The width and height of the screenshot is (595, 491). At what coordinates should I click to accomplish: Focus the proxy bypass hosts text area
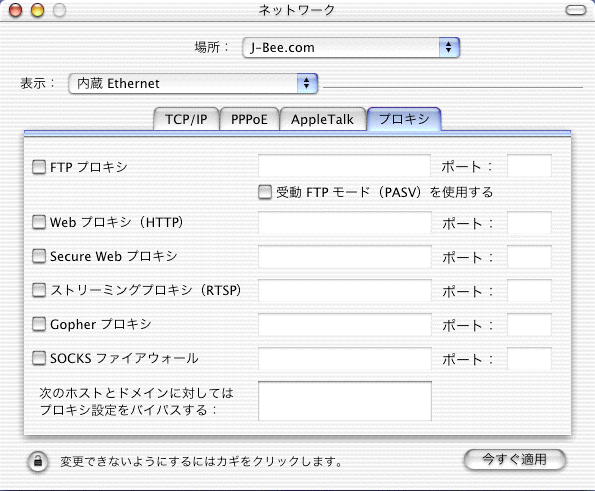click(x=345, y=401)
